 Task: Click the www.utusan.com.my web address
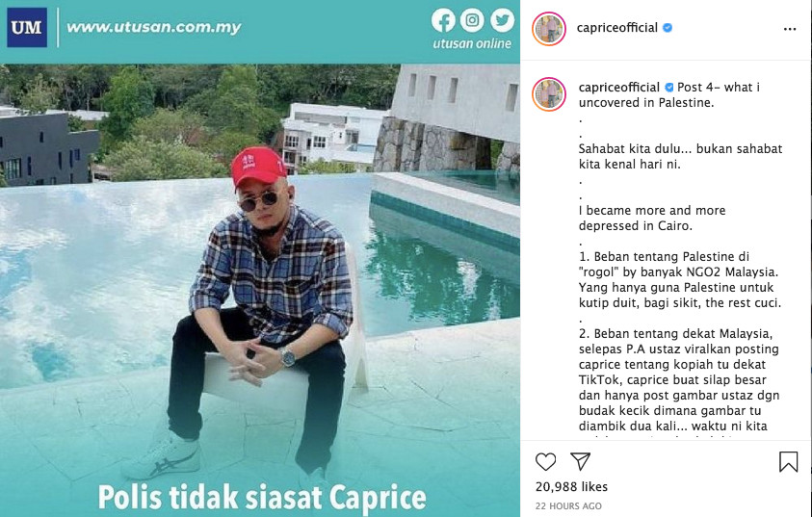tap(154, 27)
